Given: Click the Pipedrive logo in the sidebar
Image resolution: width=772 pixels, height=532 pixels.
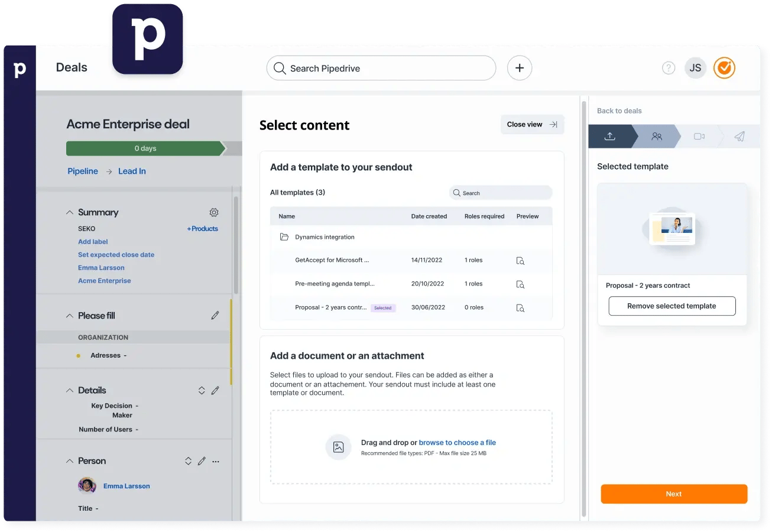Looking at the screenshot, I should coord(20,69).
